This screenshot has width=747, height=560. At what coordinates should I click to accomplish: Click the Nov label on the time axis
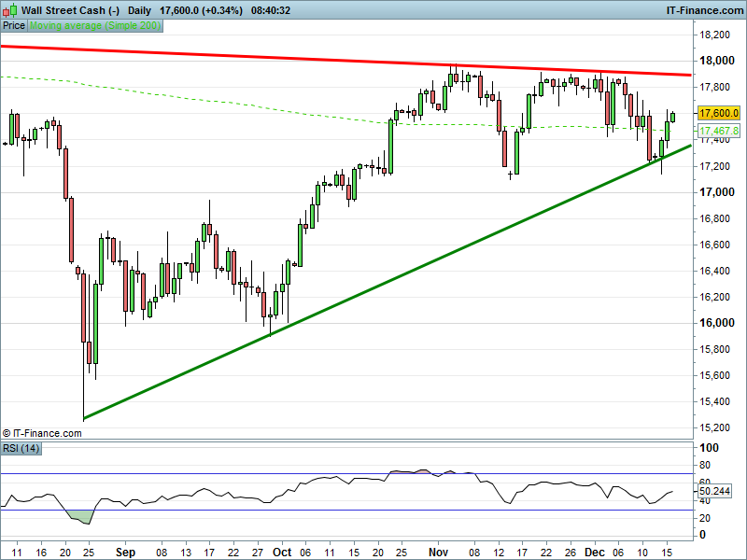[x=438, y=552]
